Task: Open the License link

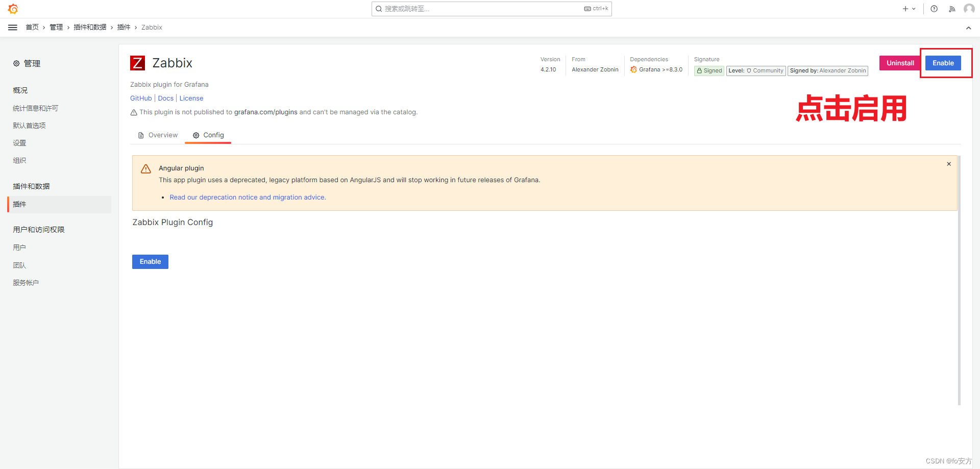Action: pos(191,98)
